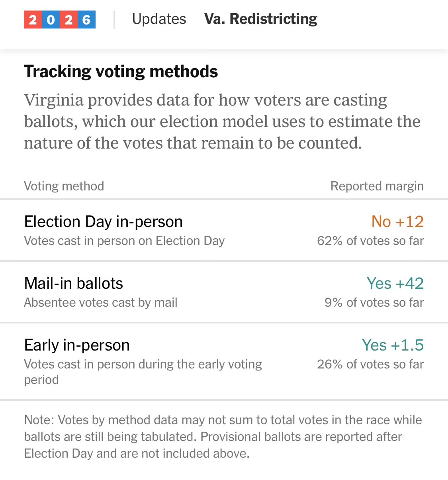This screenshot has width=448, height=480.
Task: Click the 9% of votes so far text
Action: point(374,302)
